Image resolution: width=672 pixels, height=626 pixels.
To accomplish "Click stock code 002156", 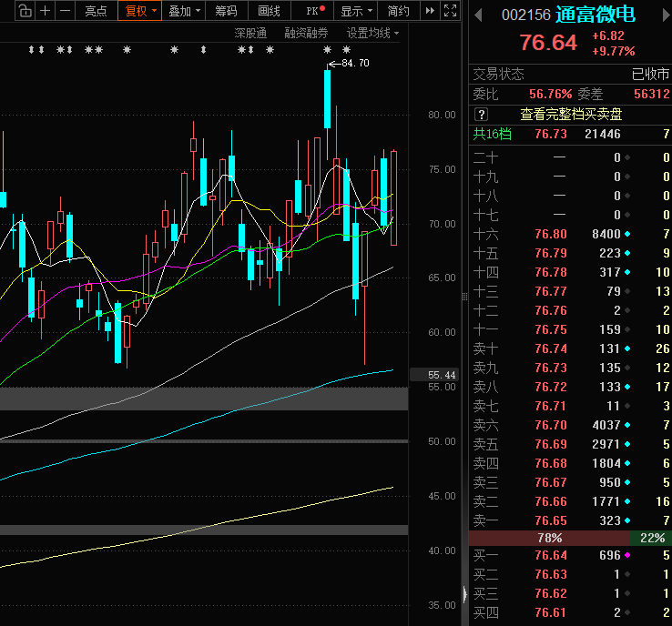I will 526,15.
